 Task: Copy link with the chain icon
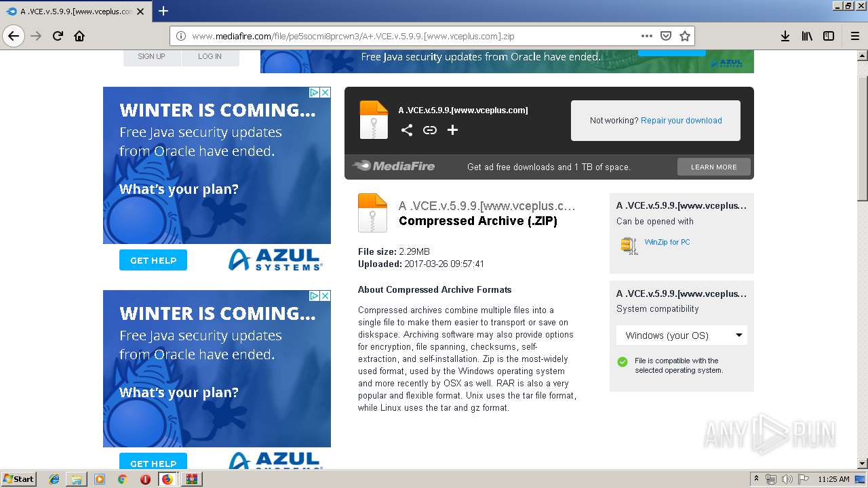pos(430,130)
